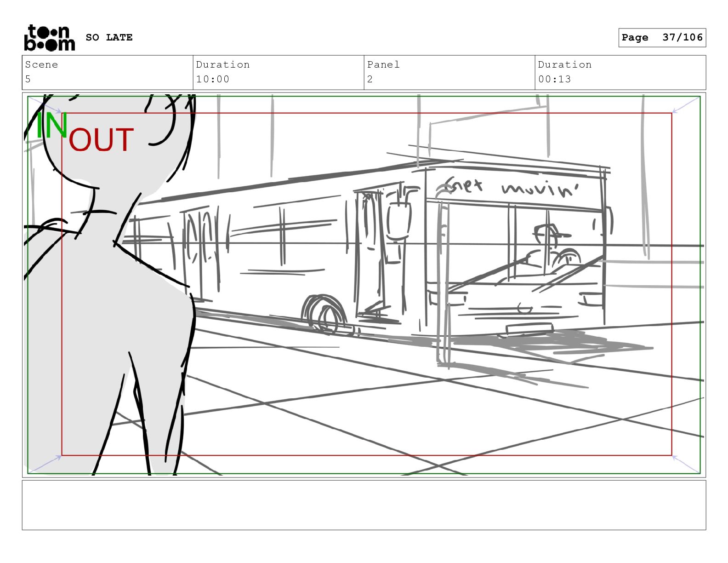Screen dimensions: 728x563
Task: Click the 'Get movin'' sign on the bus
Action: point(512,187)
